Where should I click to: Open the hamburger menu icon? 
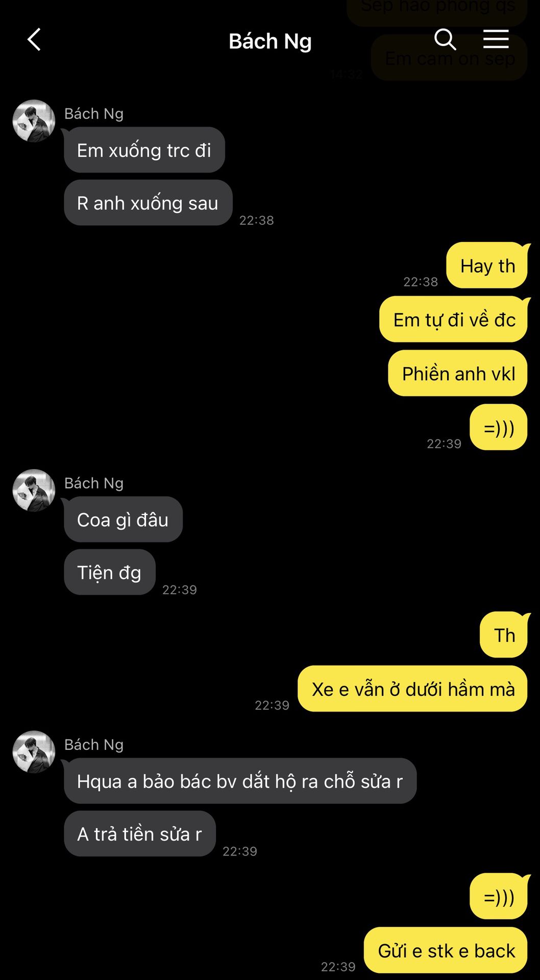(x=496, y=39)
